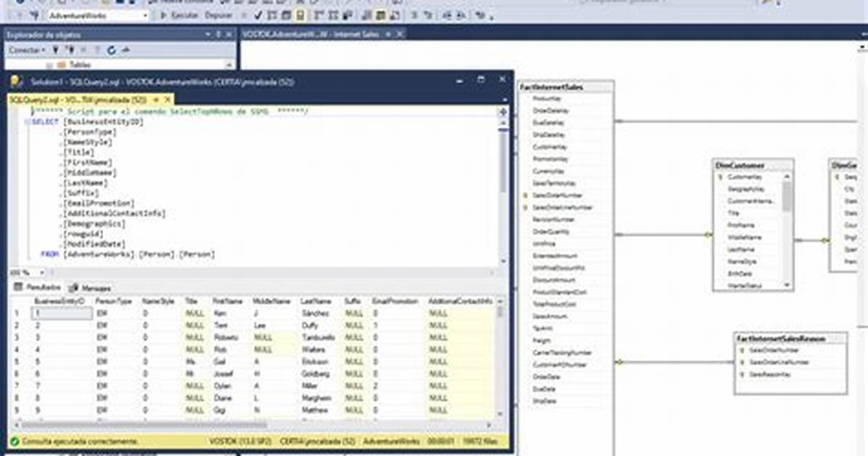
Task: Click the split-editor icon above code scrollbar
Action: pos(503,111)
